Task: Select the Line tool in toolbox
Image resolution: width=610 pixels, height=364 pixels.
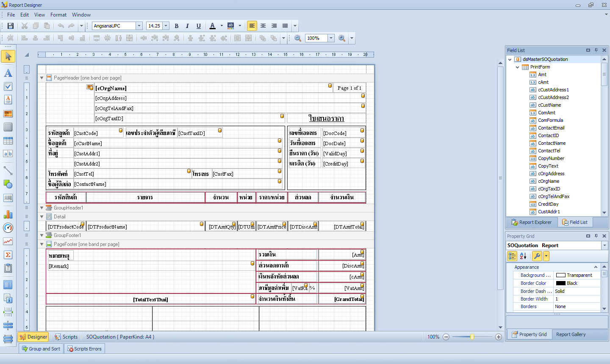Action: click(x=8, y=171)
